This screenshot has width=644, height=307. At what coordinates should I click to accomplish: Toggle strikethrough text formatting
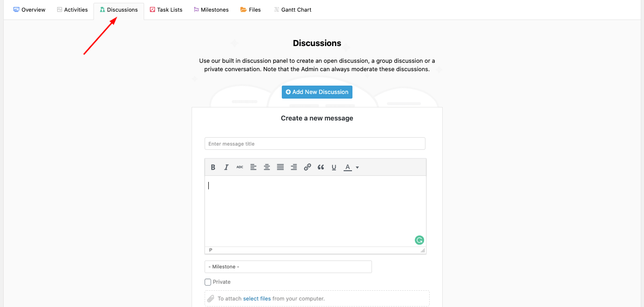240,167
